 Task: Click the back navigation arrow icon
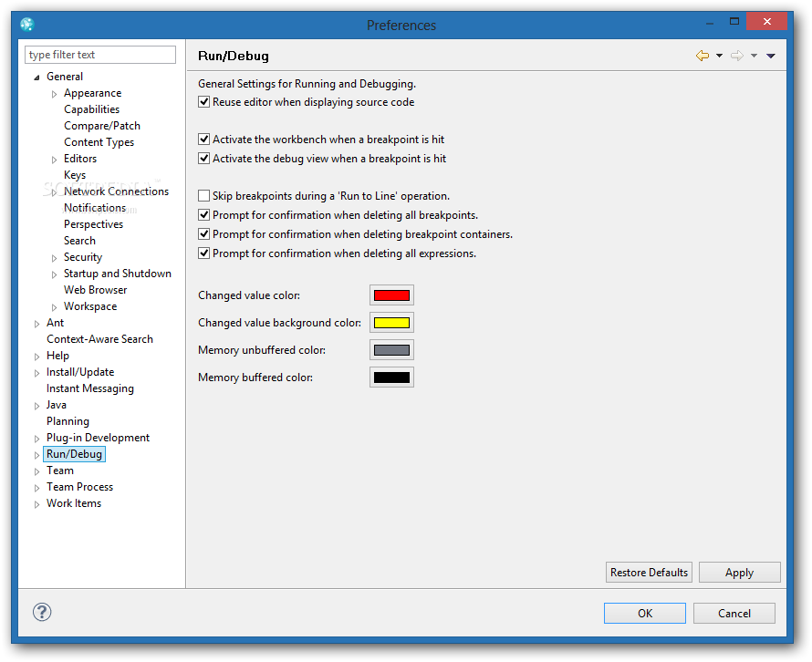click(x=703, y=56)
